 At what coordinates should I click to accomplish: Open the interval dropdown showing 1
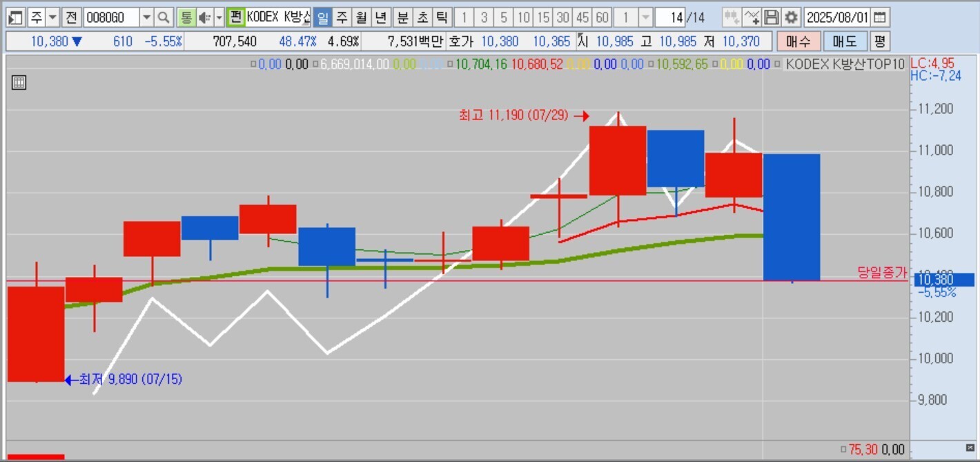tap(645, 17)
